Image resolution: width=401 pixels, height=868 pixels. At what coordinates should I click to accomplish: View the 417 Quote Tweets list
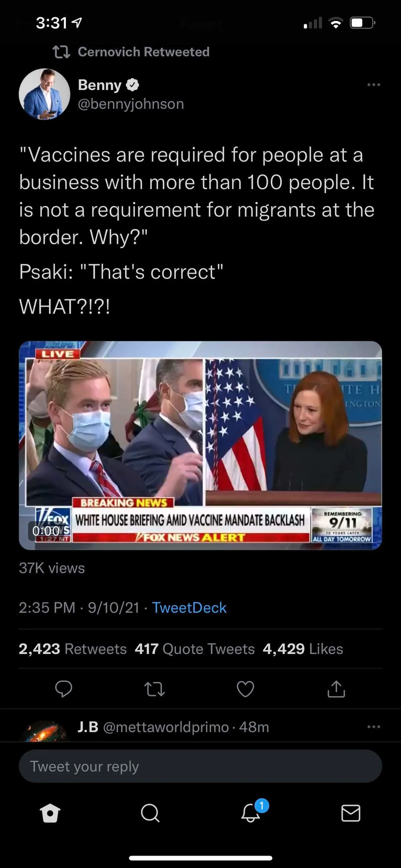point(194,649)
